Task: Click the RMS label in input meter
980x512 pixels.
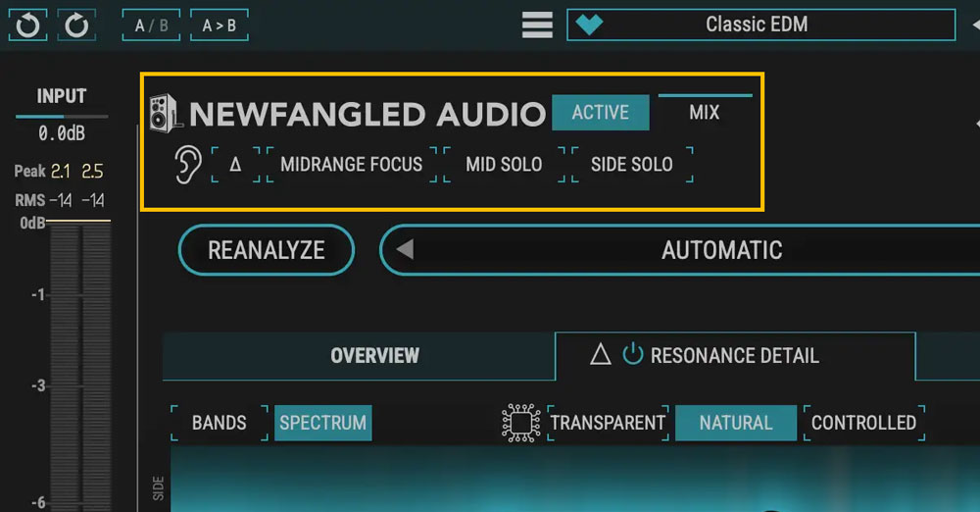Action: pyautogui.click(x=30, y=200)
